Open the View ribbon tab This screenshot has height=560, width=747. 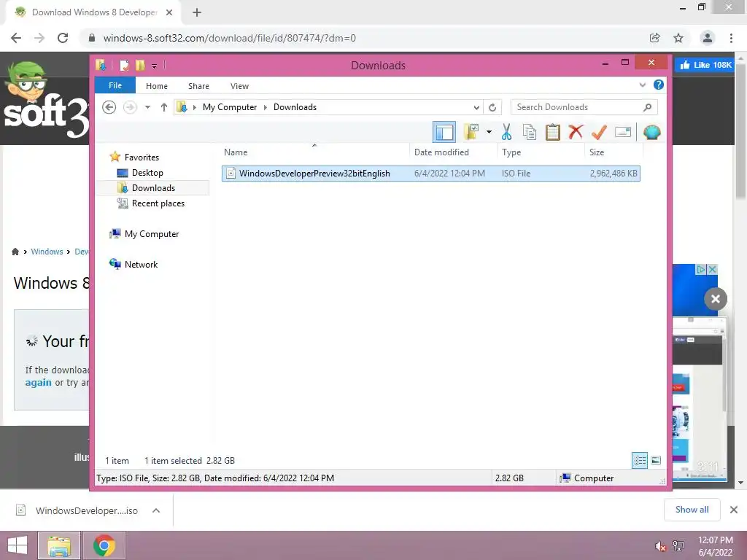tap(239, 86)
